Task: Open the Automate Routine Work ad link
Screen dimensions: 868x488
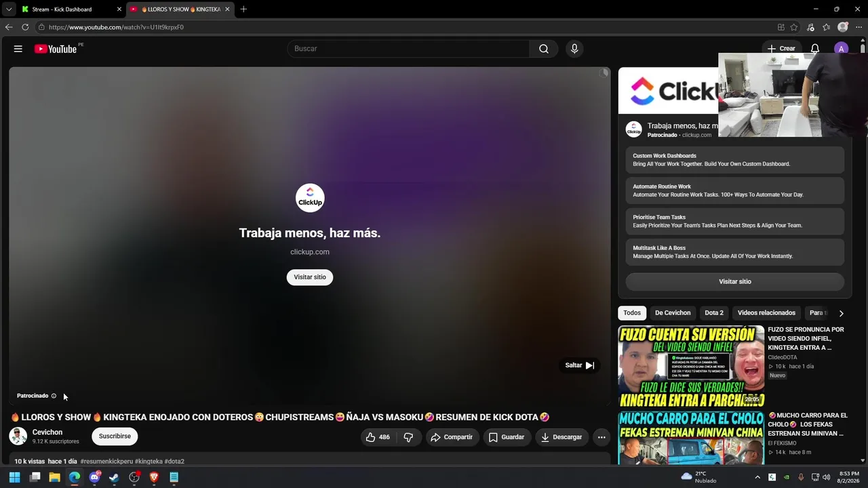Action: pos(735,190)
